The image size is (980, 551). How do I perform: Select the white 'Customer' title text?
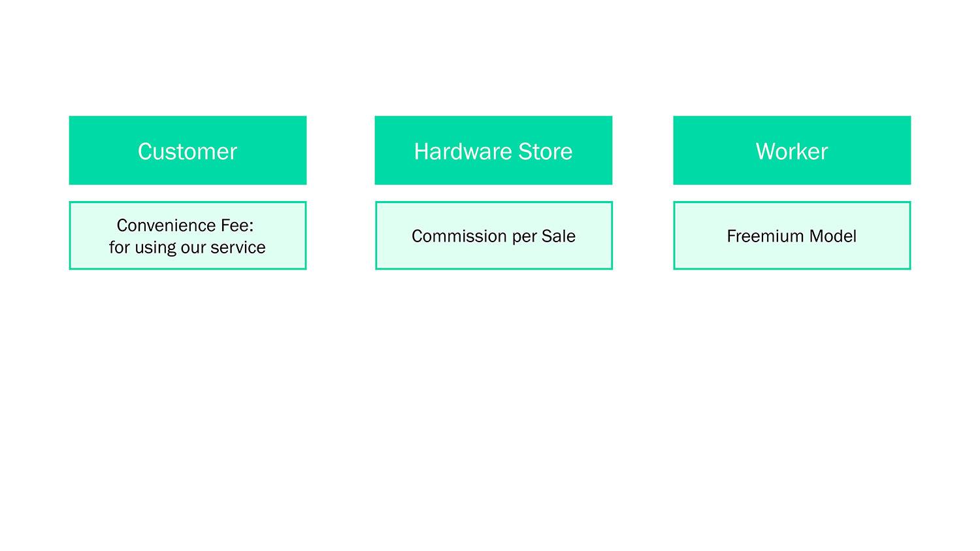[x=188, y=151]
